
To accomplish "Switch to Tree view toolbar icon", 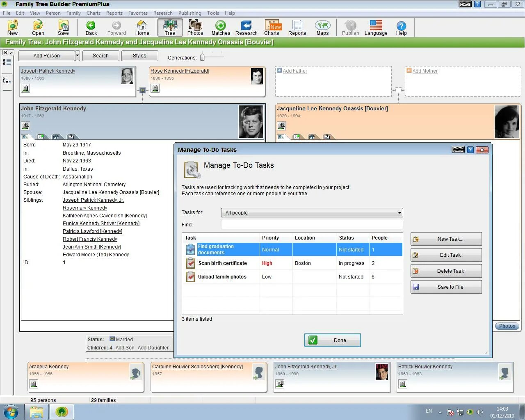I will (170, 27).
